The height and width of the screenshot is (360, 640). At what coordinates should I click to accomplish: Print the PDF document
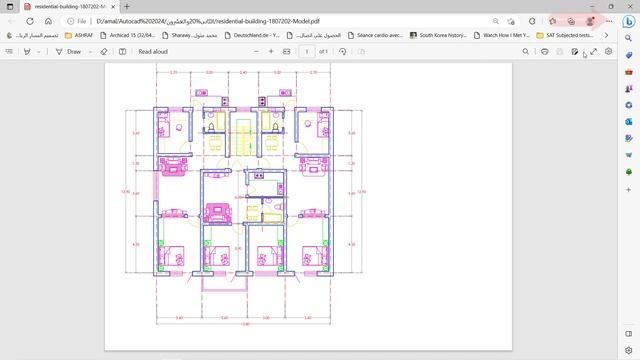[544, 51]
